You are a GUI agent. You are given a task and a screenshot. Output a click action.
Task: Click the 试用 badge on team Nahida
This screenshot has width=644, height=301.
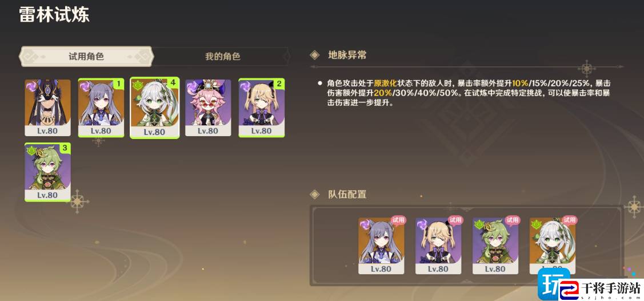[569, 220]
